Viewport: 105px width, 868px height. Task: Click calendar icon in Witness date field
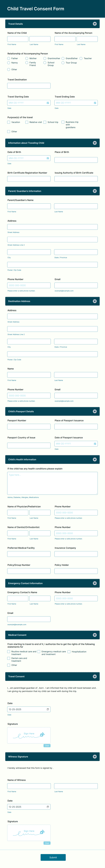(x=48, y=807)
